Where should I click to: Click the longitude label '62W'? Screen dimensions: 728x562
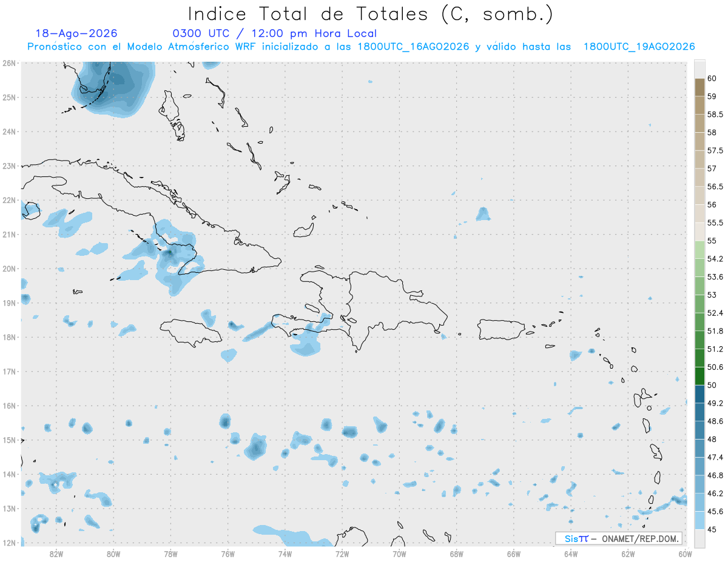628,554
